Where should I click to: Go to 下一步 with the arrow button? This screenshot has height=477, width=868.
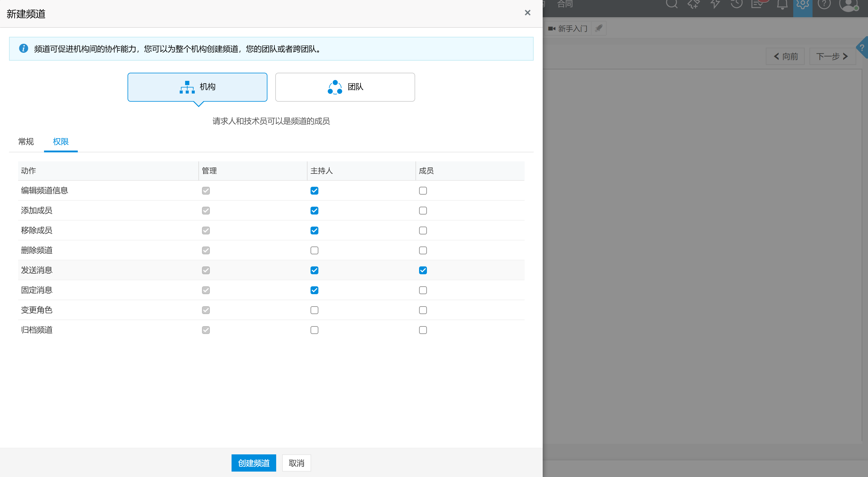(x=832, y=56)
